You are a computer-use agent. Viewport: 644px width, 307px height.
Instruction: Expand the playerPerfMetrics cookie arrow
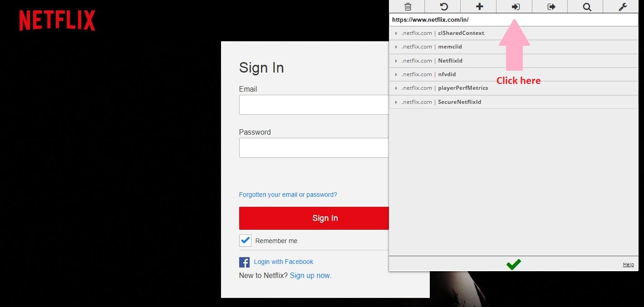[x=396, y=88]
